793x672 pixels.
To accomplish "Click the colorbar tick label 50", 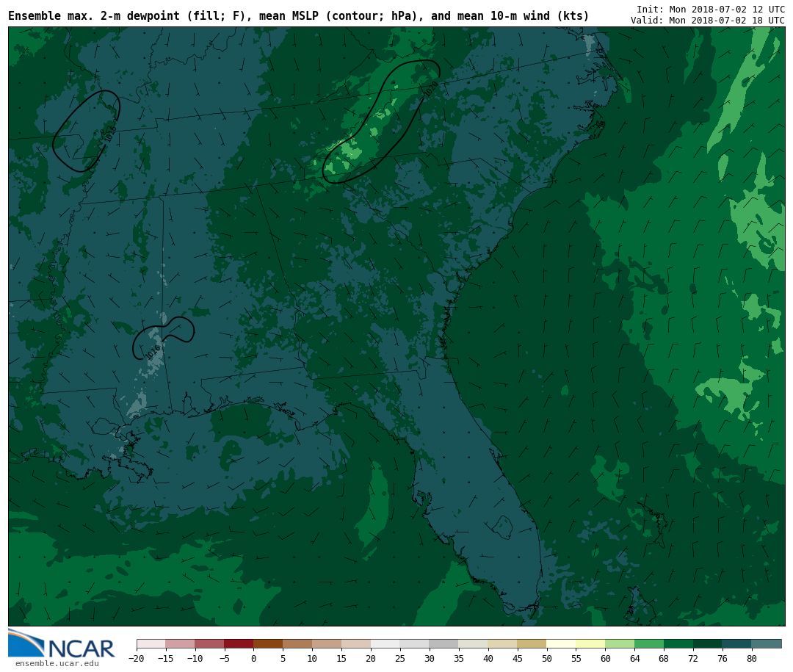I will 547,658.
